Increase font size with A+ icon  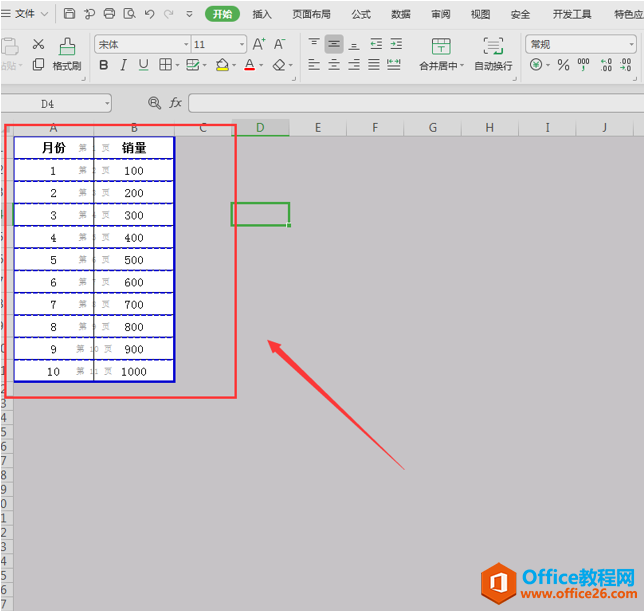pos(259,44)
